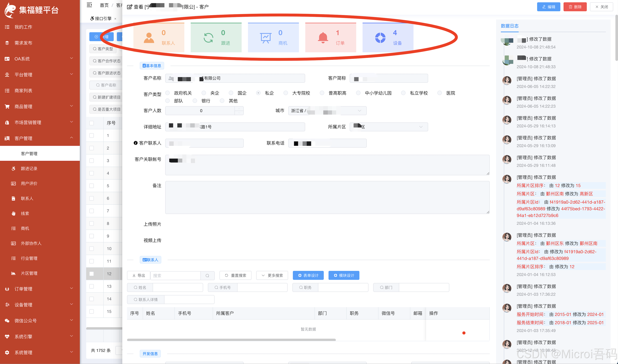Select the 政府机关 customer type radio

[168, 93]
